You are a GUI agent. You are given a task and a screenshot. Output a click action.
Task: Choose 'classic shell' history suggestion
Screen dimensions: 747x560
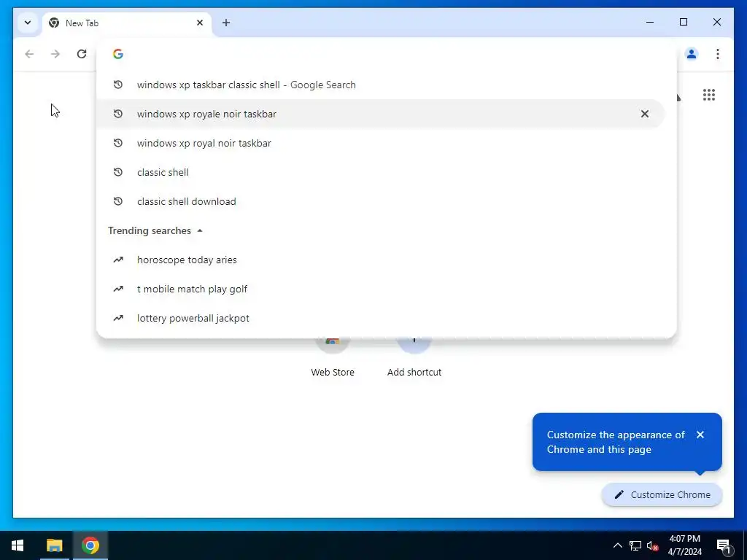[380, 172]
